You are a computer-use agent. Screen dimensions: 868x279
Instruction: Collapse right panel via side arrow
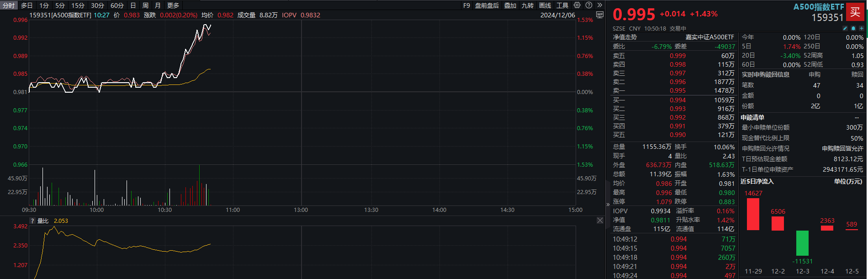coord(608,205)
